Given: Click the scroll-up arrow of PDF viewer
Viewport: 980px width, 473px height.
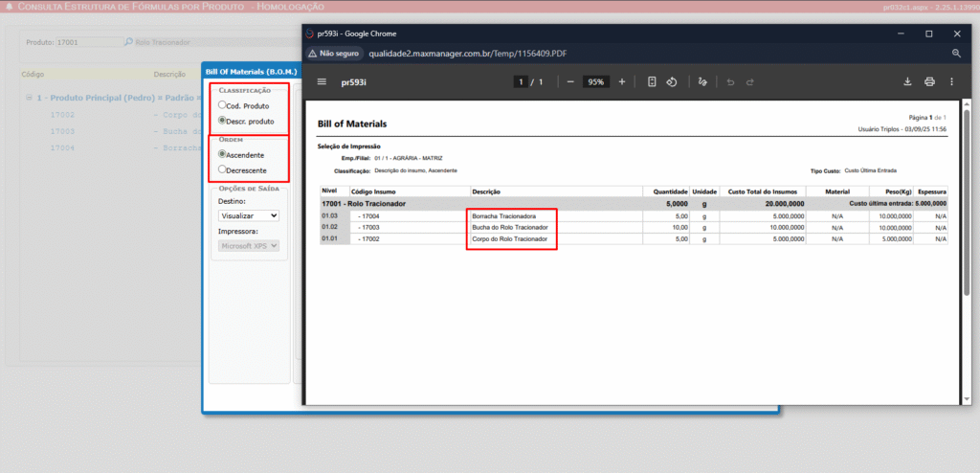Looking at the screenshot, I should point(967,105).
